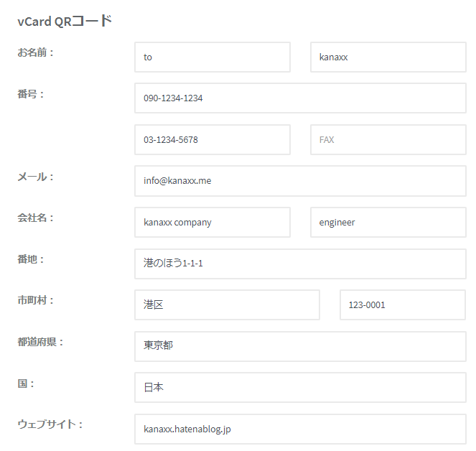The image size is (476, 451).
Task: Select the email field info@kanaxx.me
Action: [x=301, y=181]
